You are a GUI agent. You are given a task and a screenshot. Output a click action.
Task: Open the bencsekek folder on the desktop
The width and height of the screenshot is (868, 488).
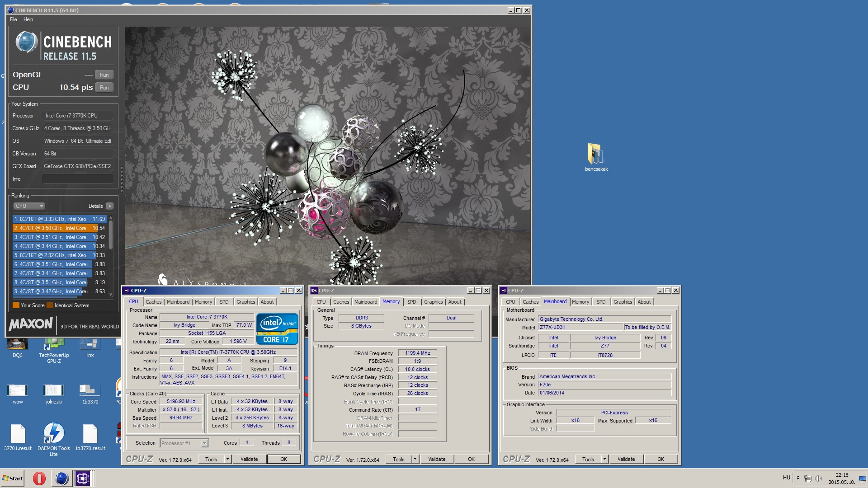596,157
